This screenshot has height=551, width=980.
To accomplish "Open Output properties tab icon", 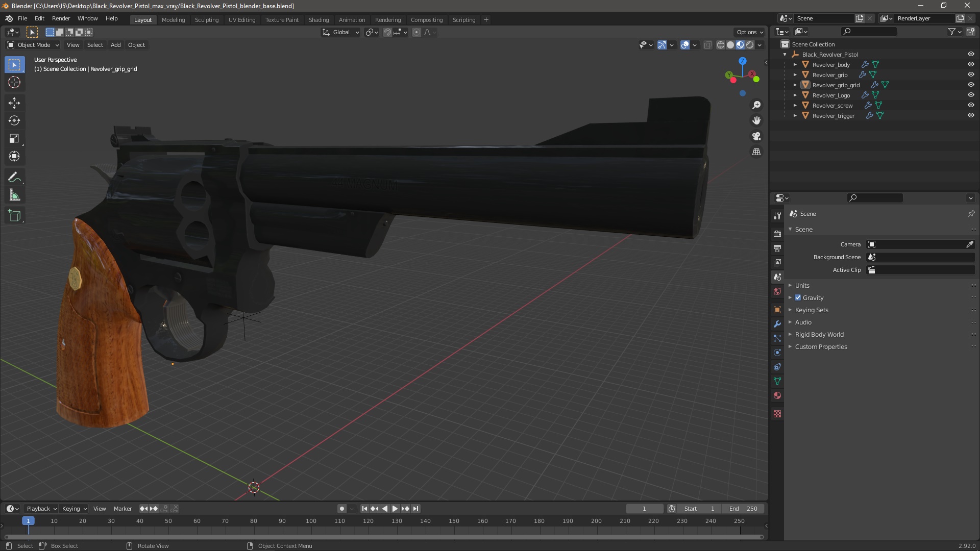I will click(x=777, y=248).
